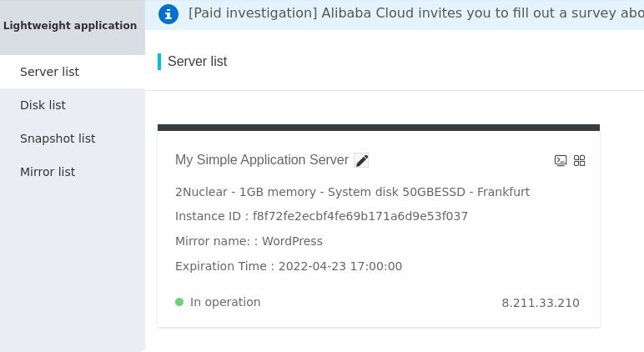The height and width of the screenshot is (352, 644).
Task: Click the Instance ID text line
Action: (321, 216)
